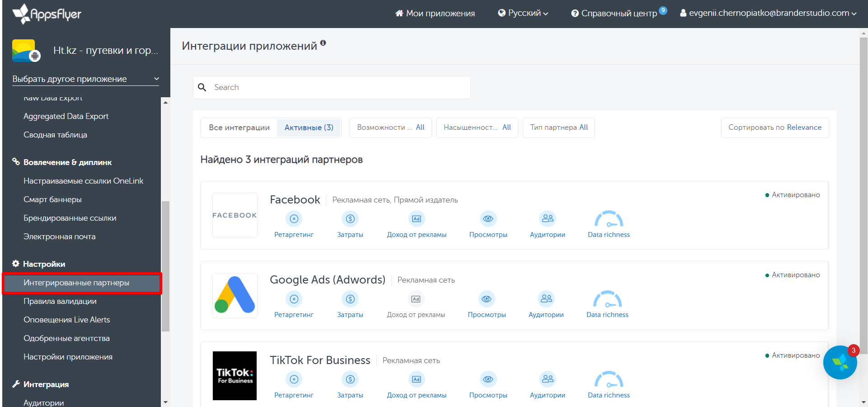Open Google Ads Data richness gauge icon
Image resolution: width=868 pixels, height=407 pixels.
pyautogui.click(x=607, y=299)
